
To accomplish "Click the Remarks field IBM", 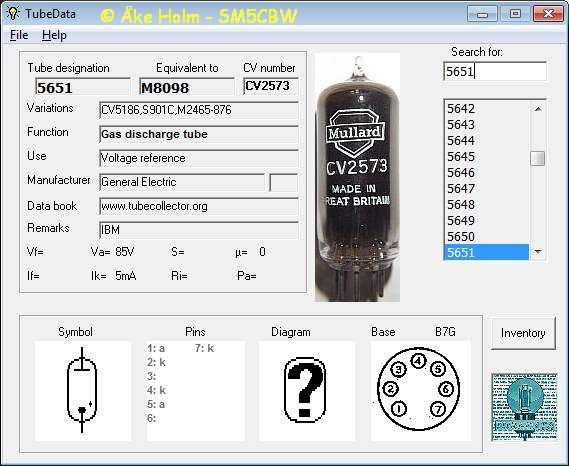I will coord(198,230).
